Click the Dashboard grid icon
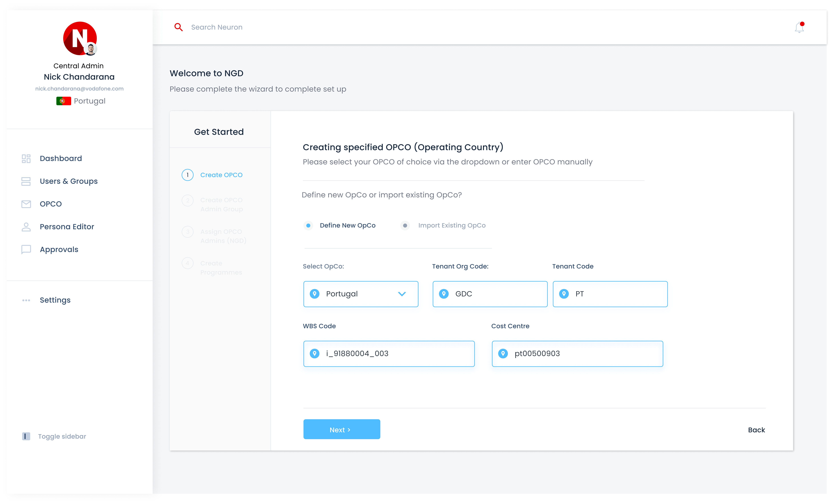 pos(26,159)
